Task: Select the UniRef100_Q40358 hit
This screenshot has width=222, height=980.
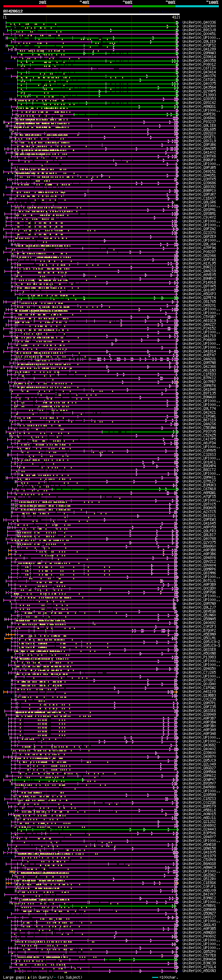Action: [199, 60]
